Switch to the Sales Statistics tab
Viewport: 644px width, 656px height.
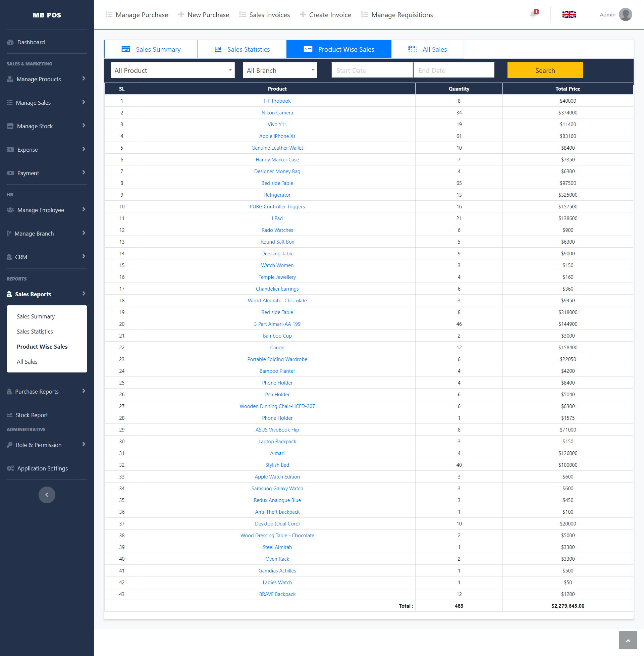click(x=242, y=49)
